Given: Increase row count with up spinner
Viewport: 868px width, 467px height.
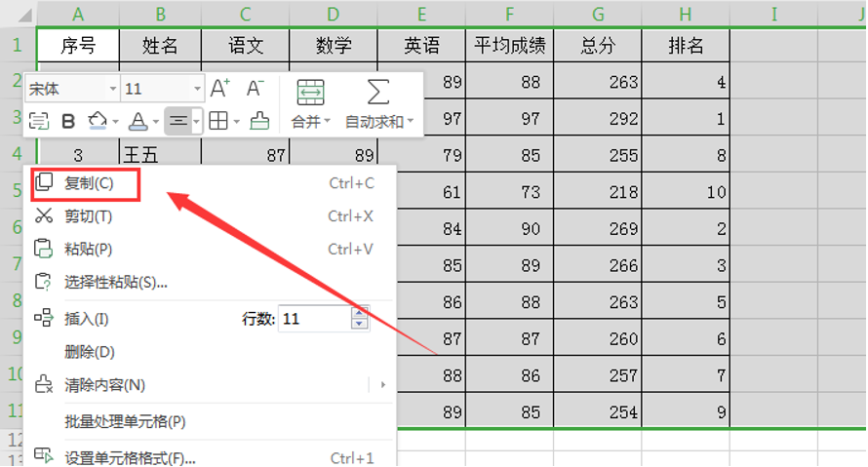Looking at the screenshot, I should point(359,313).
